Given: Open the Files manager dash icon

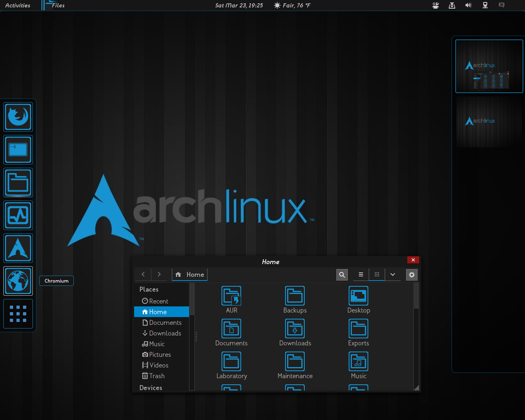Looking at the screenshot, I should 18,183.
